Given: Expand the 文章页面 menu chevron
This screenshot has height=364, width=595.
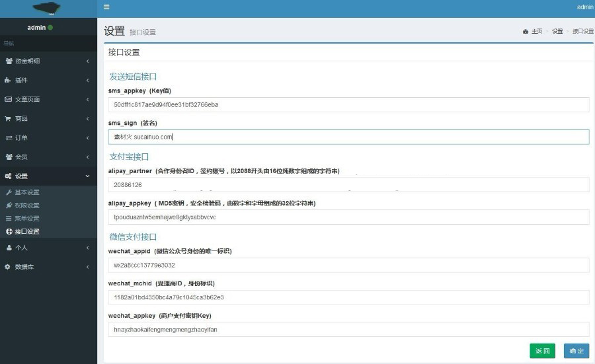Looking at the screenshot, I should (x=87, y=99).
